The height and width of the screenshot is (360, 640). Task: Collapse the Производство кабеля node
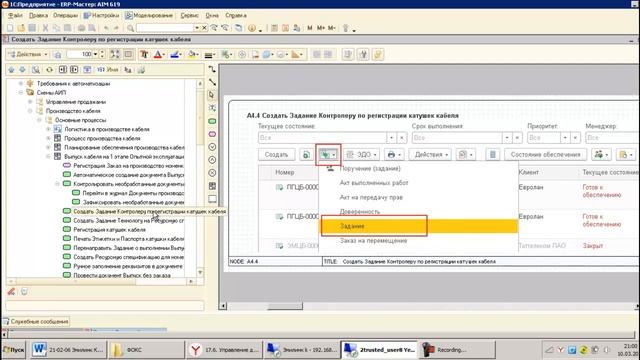(x=30, y=111)
